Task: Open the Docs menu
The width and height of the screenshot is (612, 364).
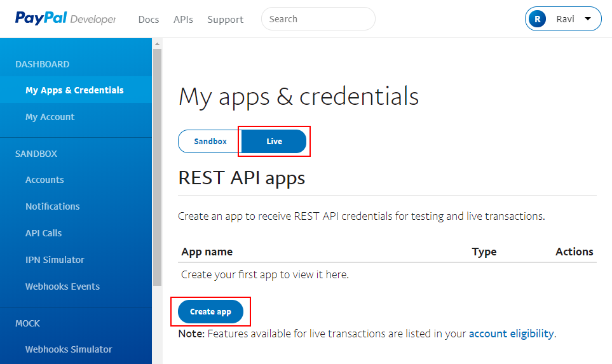Action: click(149, 19)
